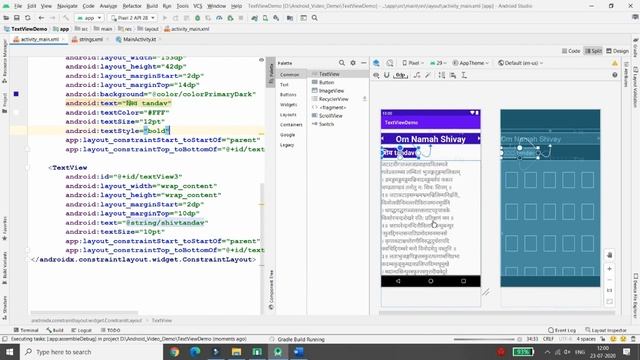Image resolution: width=640 pixels, height=360 pixels.
Task: Select the Google palette category
Action: click(x=287, y=135)
